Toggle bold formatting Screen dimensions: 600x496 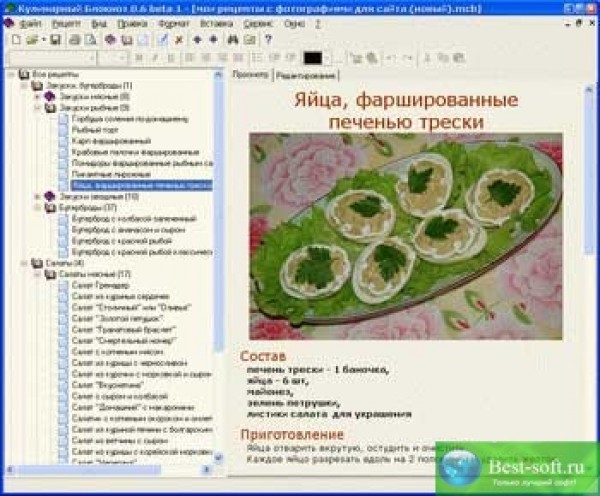coord(139,58)
